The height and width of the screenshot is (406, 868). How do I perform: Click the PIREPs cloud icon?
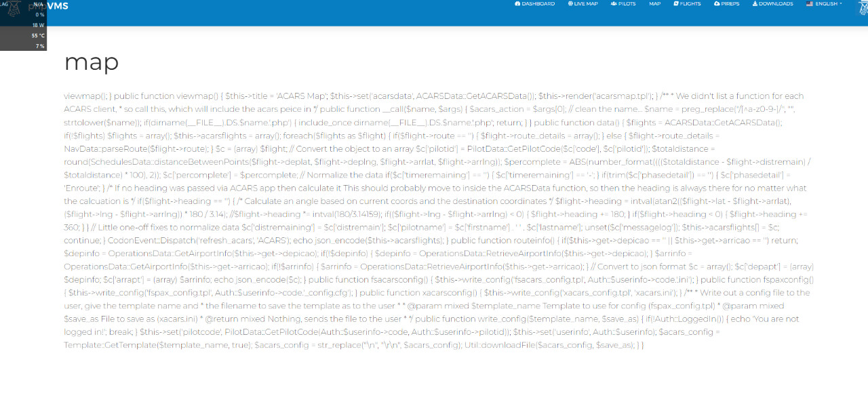pyautogui.click(x=715, y=4)
